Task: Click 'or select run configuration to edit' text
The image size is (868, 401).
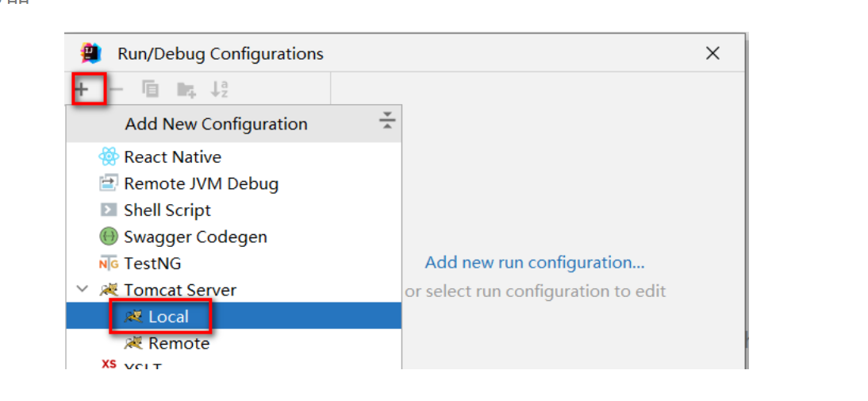Action: coord(536,291)
